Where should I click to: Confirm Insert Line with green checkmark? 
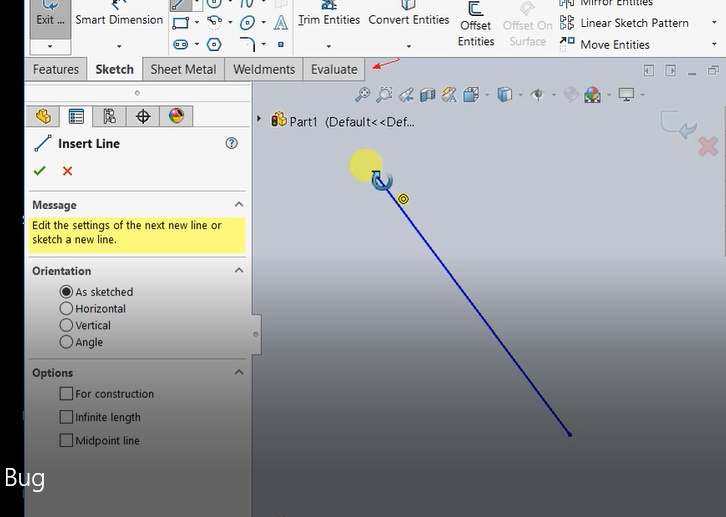click(39, 171)
